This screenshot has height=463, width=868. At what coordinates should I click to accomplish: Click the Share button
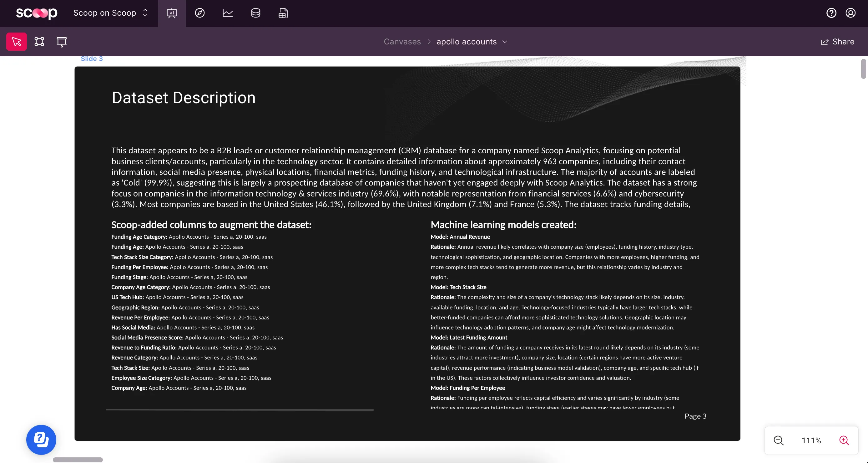837,42
